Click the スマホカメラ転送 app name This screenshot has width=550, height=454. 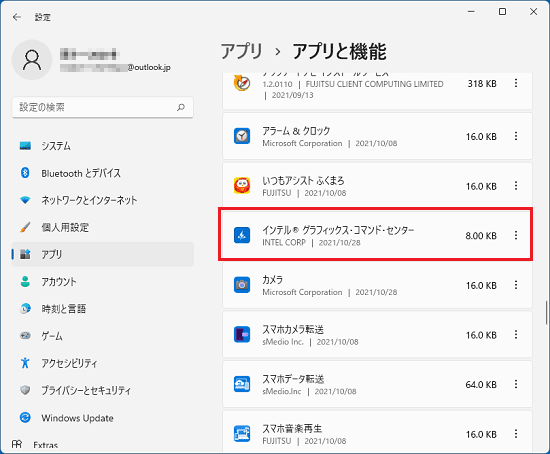point(293,329)
